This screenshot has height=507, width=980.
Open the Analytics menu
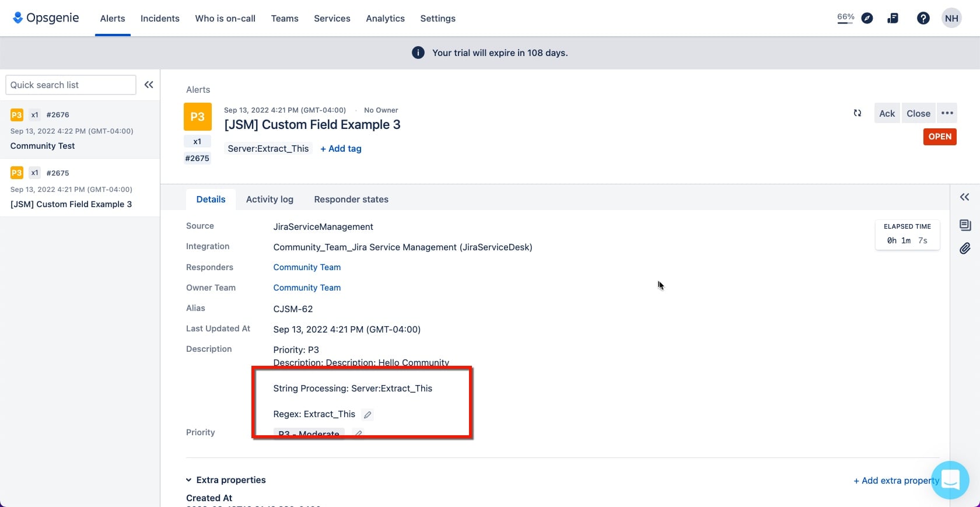click(x=385, y=18)
